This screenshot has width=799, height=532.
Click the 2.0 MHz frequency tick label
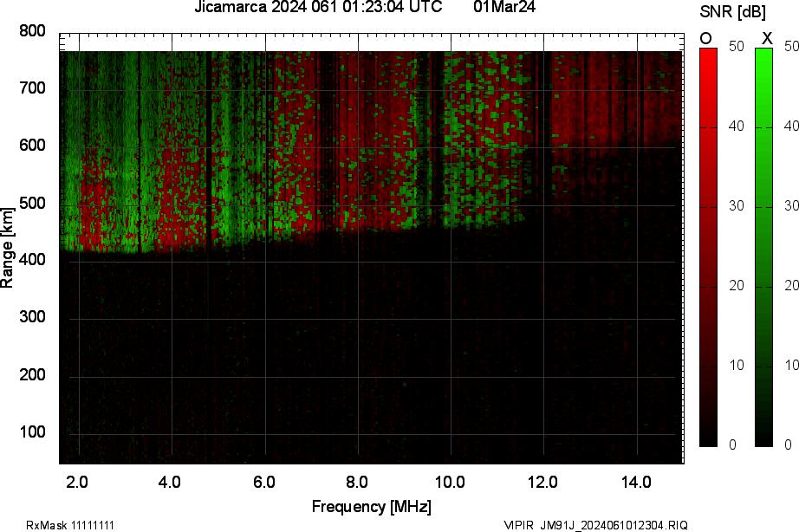pos(78,482)
